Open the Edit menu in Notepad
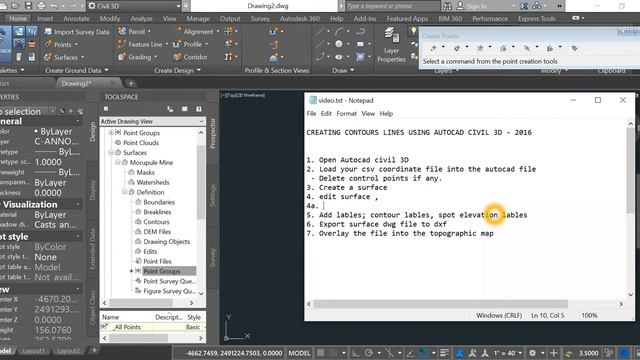This screenshot has height=360, width=640. [326, 113]
